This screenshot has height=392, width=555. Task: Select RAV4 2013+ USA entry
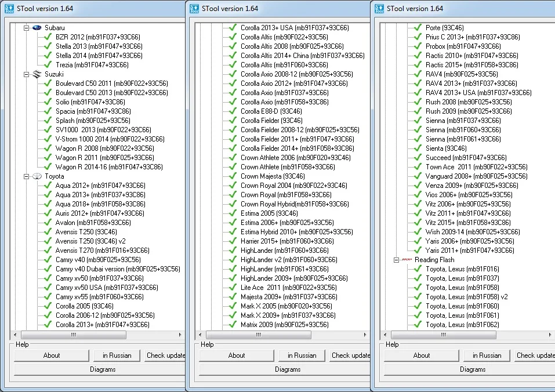(478, 92)
